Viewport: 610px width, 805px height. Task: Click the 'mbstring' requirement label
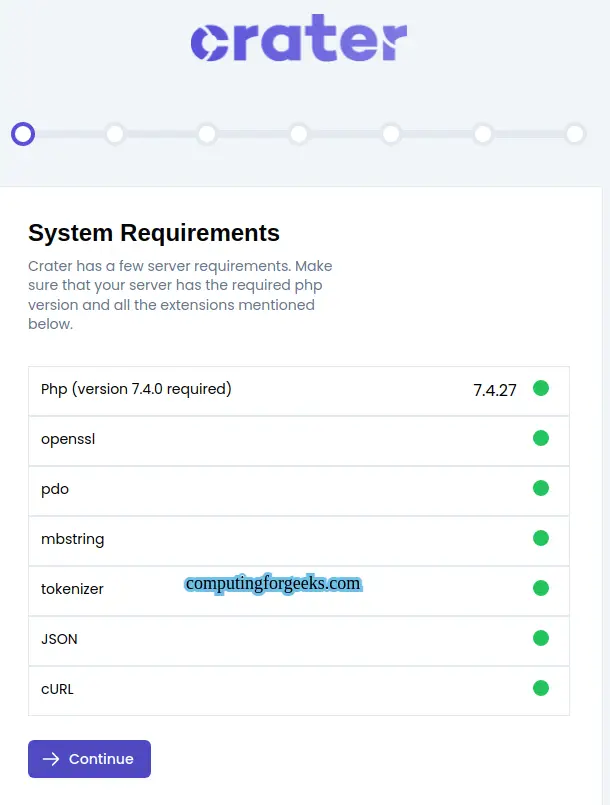click(x=72, y=539)
